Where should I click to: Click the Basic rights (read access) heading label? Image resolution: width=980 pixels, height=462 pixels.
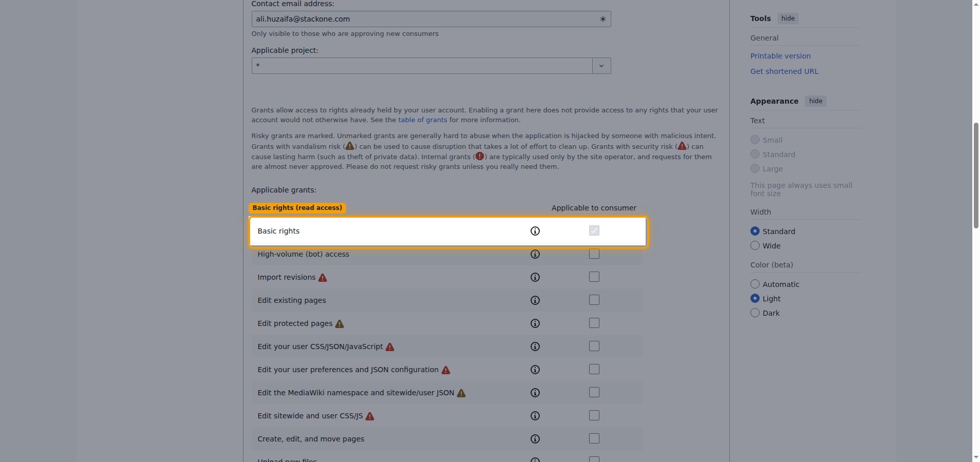pyautogui.click(x=297, y=208)
